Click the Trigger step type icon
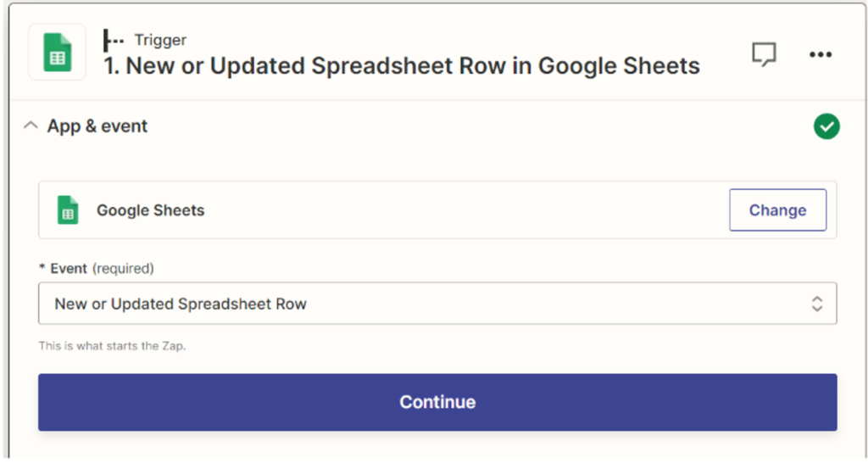The height and width of the screenshot is (463, 868). pos(114,40)
